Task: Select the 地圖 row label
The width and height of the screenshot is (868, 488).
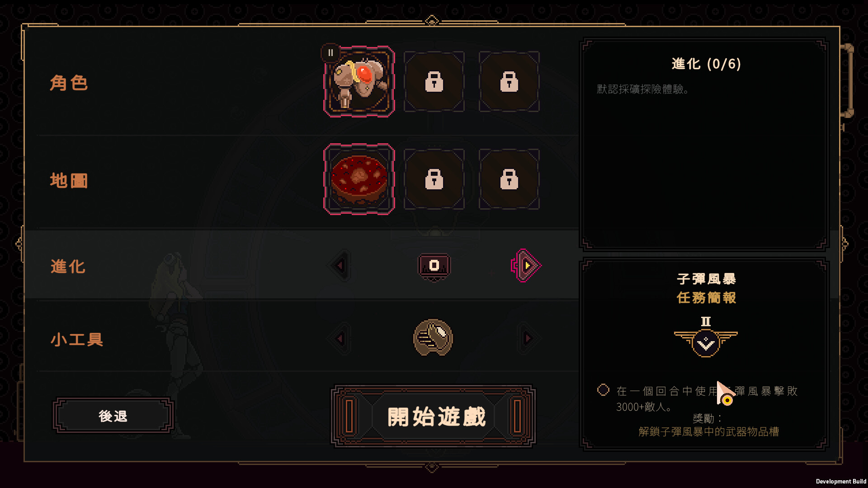Action: (x=69, y=181)
